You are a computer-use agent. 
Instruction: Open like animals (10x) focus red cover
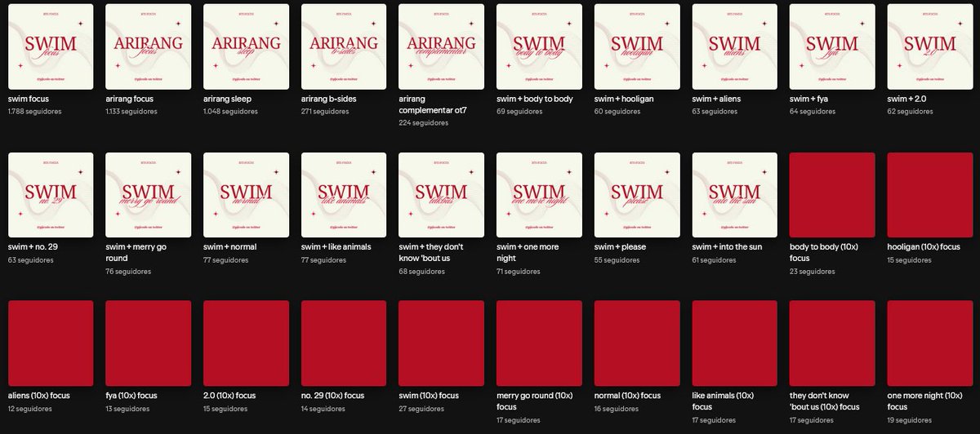coord(734,343)
